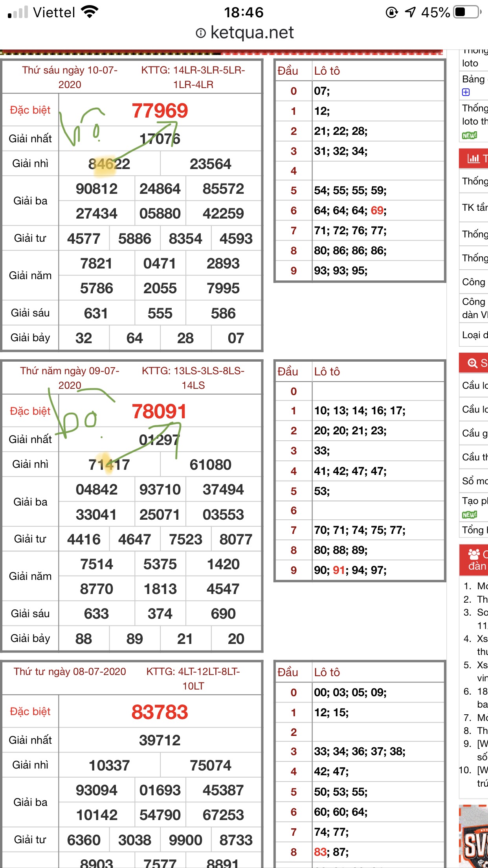
Task: Select third prize number 67253
Action: click(223, 815)
